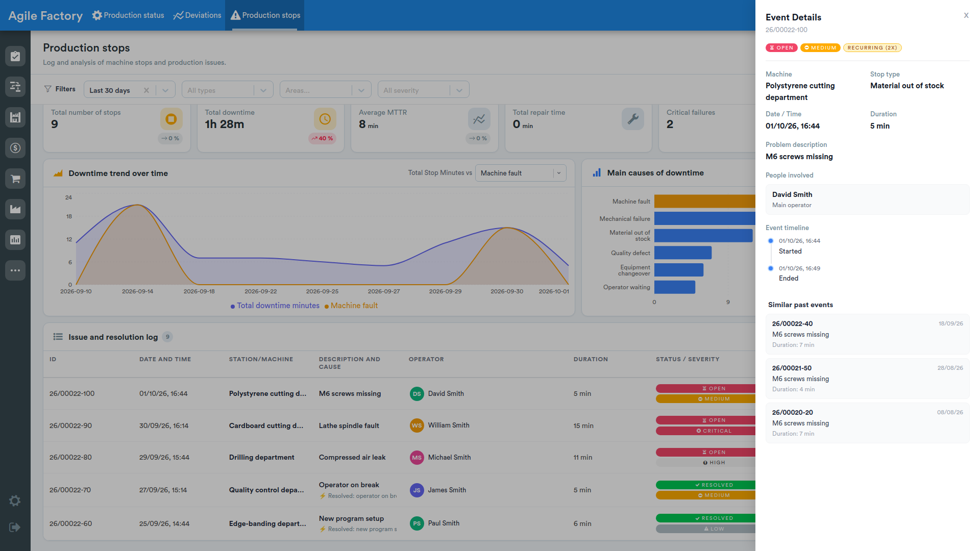This screenshot has height=551, width=980.
Task: Open the All types dropdown
Action: (228, 90)
